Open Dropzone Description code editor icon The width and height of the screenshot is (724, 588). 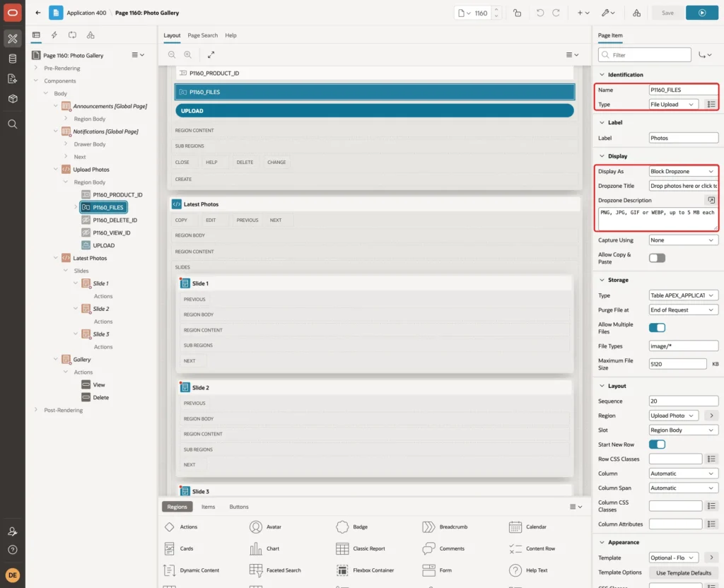click(x=711, y=200)
